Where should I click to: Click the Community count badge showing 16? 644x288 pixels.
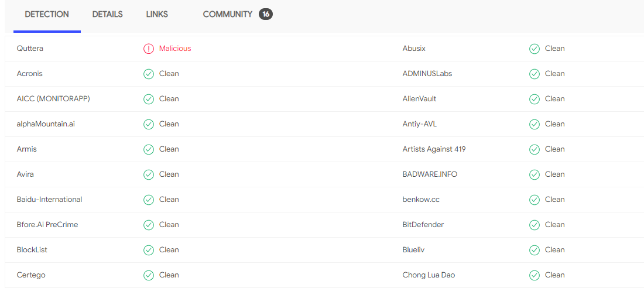266,15
